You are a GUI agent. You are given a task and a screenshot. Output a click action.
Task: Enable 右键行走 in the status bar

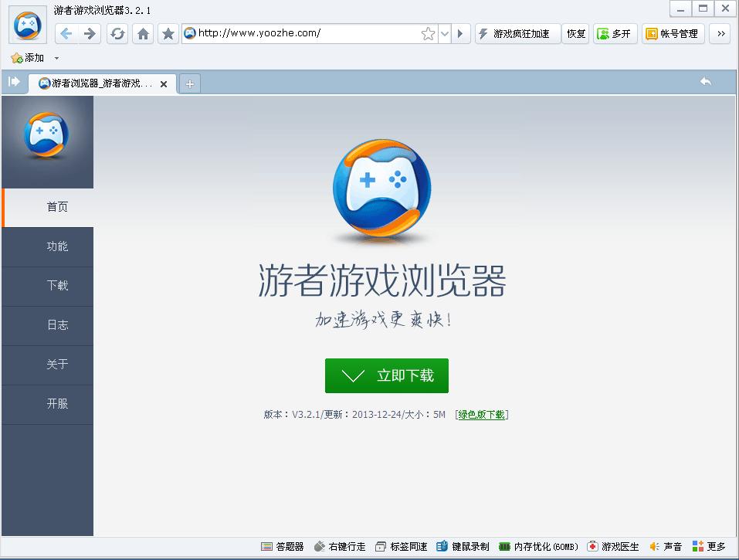point(340,546)
